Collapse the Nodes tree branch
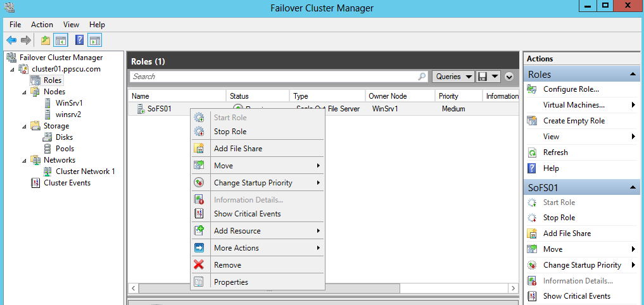644x305 pixels. [x=25, y=92]
